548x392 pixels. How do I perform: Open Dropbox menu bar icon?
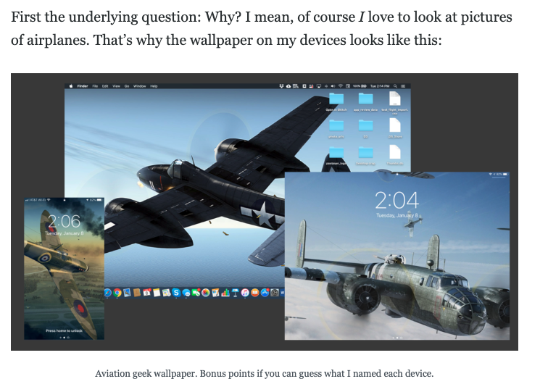coord(281,86)
